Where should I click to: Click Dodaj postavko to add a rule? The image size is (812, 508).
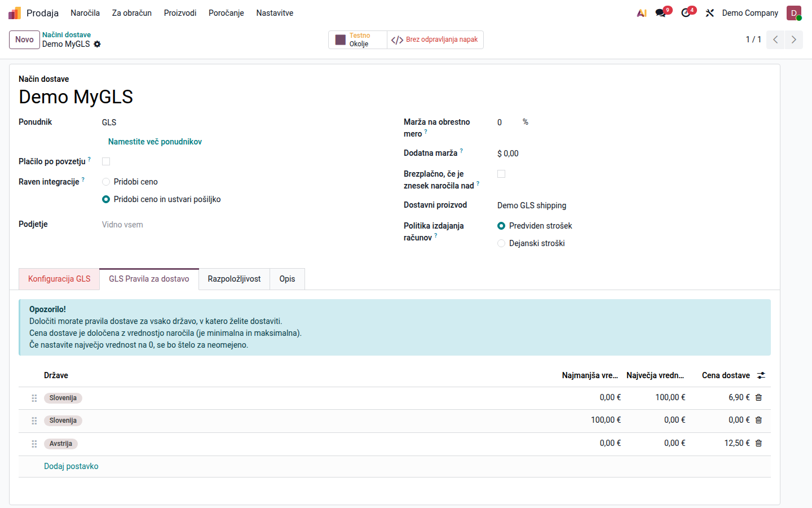pos(71,466)
